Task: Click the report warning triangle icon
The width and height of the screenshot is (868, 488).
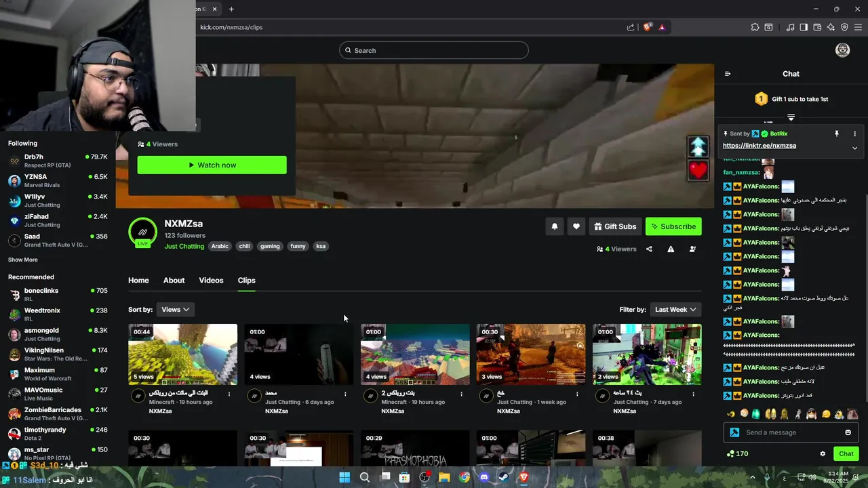Action: tap(671, 249)
